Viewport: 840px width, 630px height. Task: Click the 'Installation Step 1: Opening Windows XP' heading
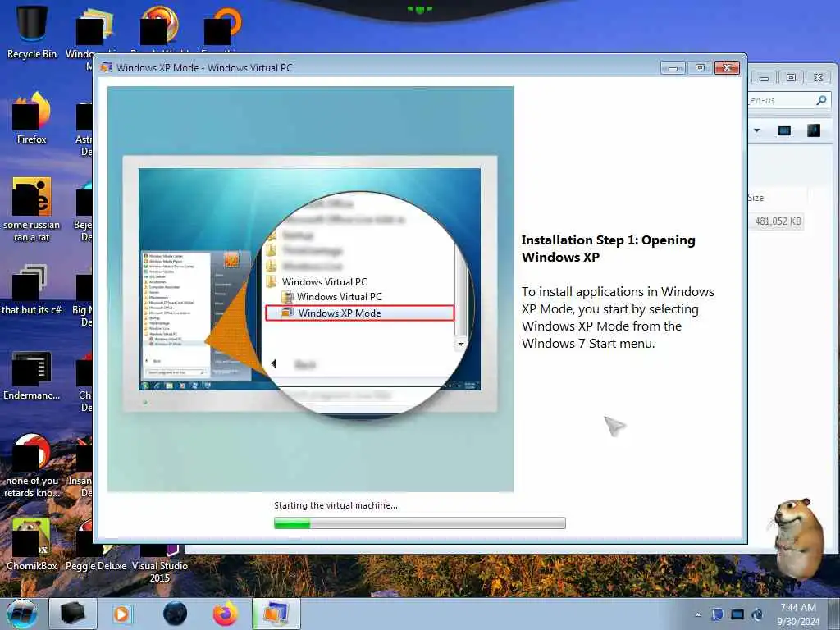pos(608,249)
